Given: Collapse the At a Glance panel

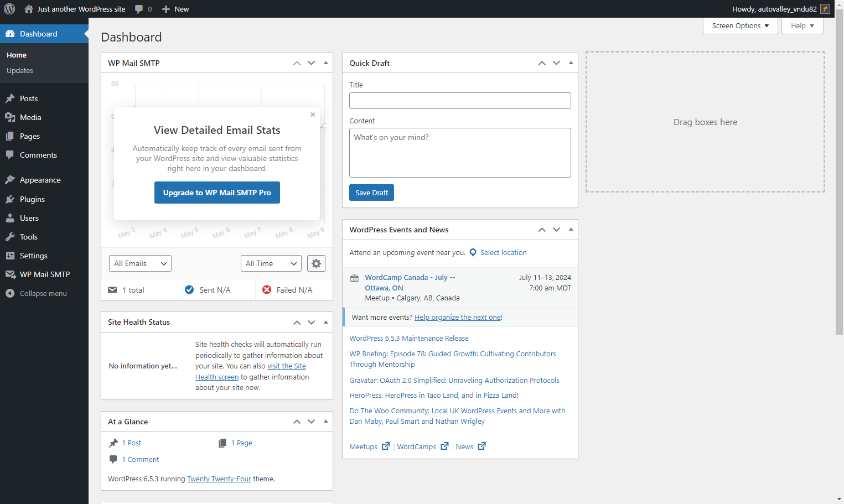Looking at the screenshot, I should [x=326, y=422].
